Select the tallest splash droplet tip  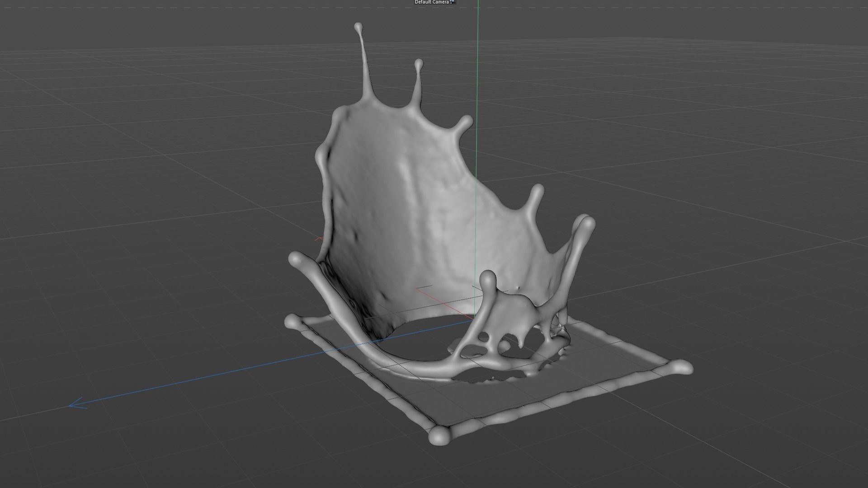[359, 27]
